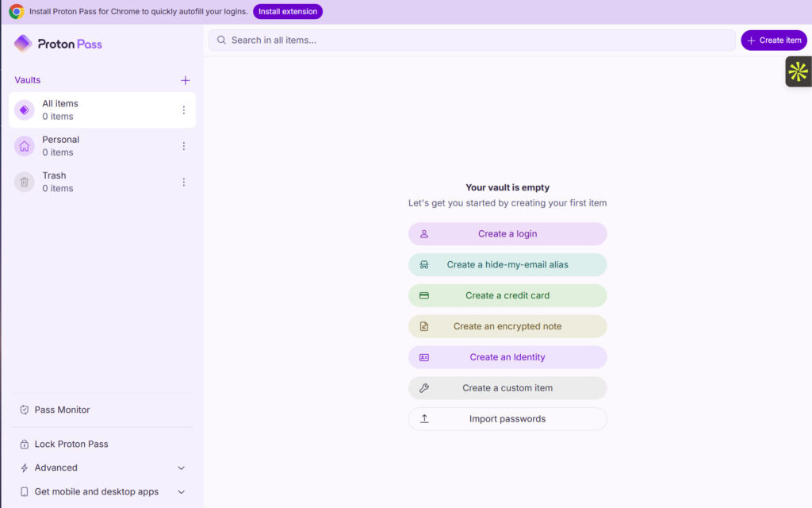This screenshot has height=508, width=812.
Task: Expand the Advanced section chevron
Action: coord(182,468)
